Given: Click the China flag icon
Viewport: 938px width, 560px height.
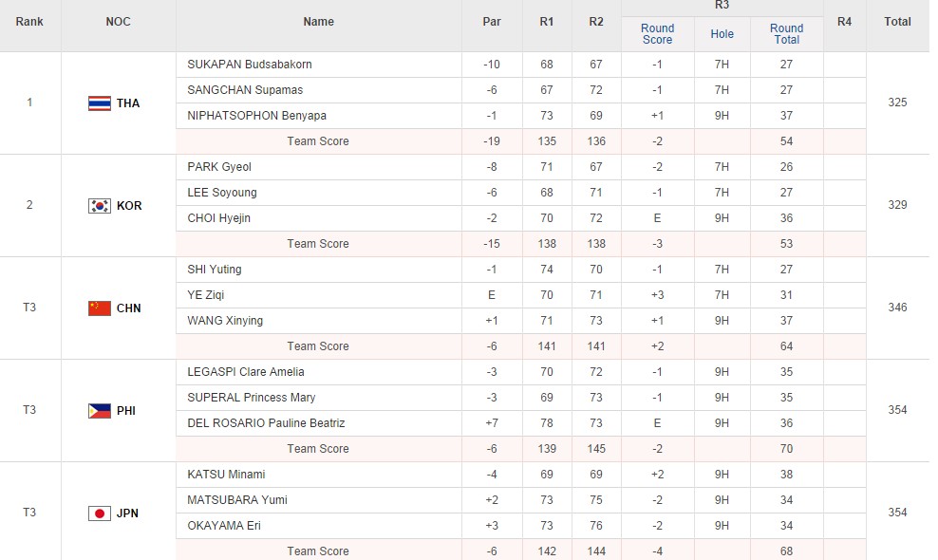Looking at the screenshot, I should [x=99, y=308].
